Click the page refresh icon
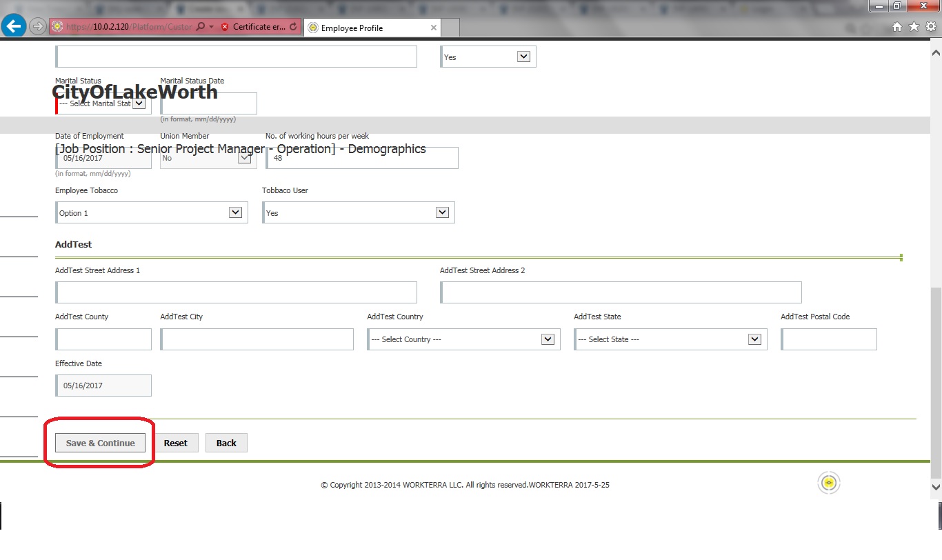The width and height of the screenshot is (942, 560). 294,27
